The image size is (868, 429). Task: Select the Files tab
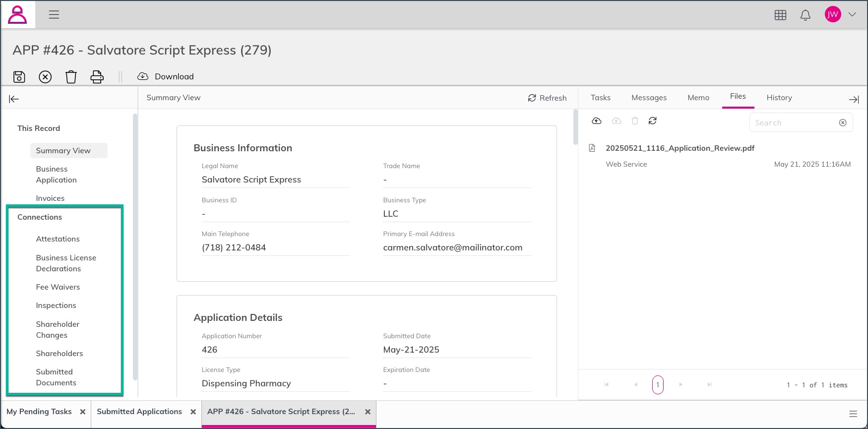click(x=738, y=97)
